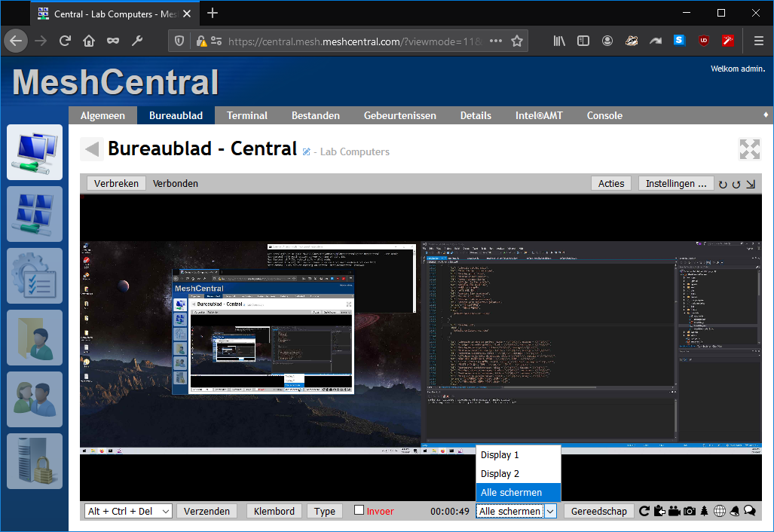
Task: Start recording with the video camera icon
Action: tap(675, 511)
